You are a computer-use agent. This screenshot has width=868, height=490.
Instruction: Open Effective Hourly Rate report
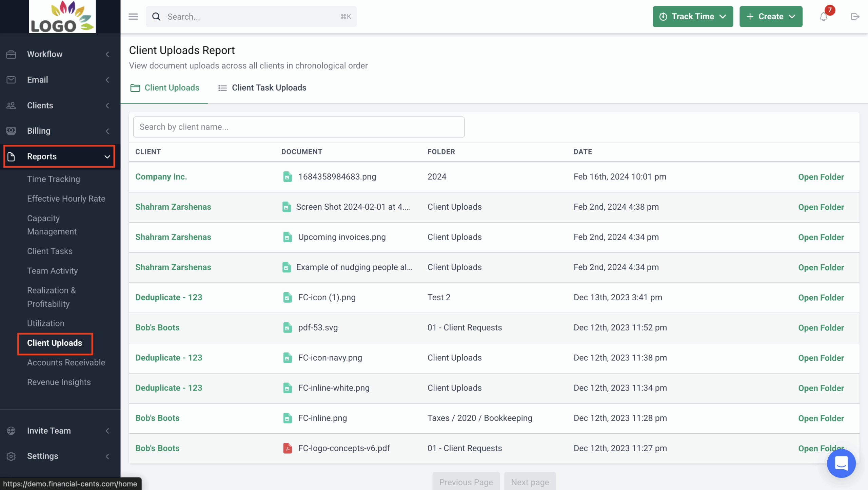66,199
